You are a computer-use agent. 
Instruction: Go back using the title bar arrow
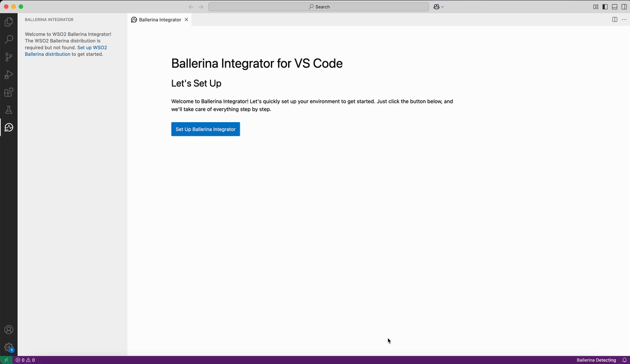[x=191, y=7]
